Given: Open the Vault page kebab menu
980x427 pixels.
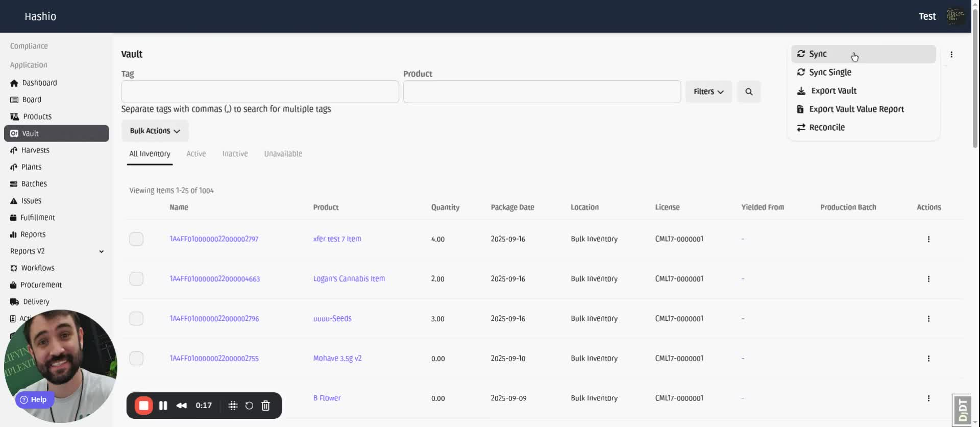Looking at the screenshot, I should pos(951,55).
